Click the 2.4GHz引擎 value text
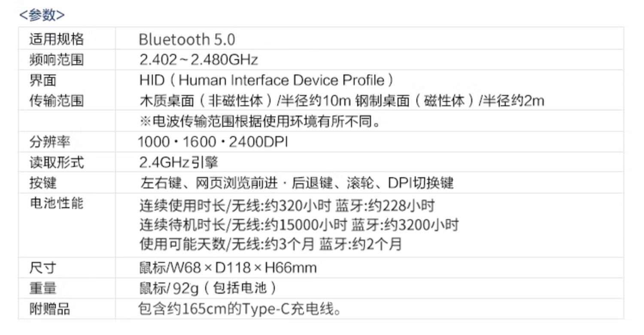 179,162
